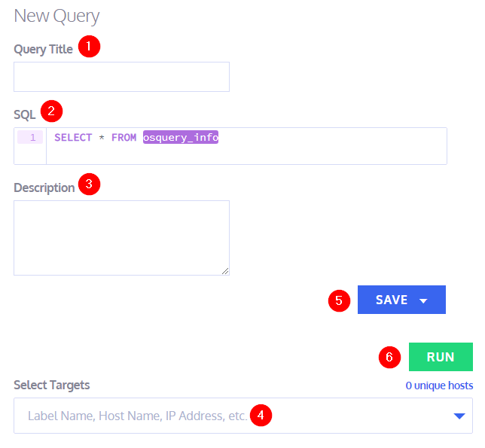Click the Description textarea resize handle

[x=224, y=270]
